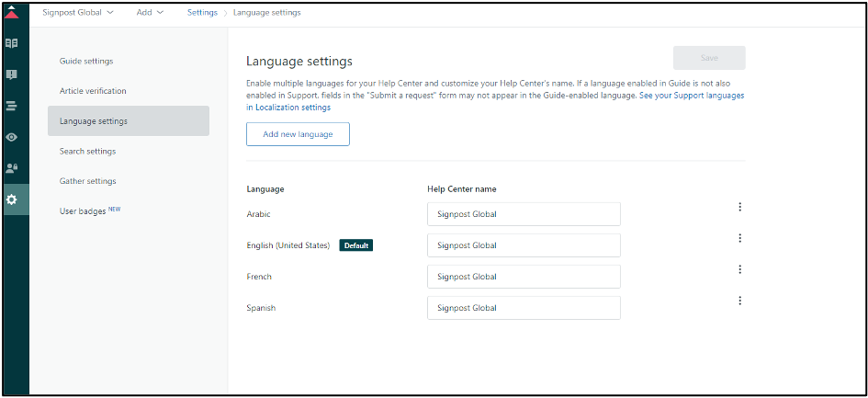The height and width of the screenshot is (398, 868).
Task: Click the Signpost logo icon at top left
Action: [12, 13]
